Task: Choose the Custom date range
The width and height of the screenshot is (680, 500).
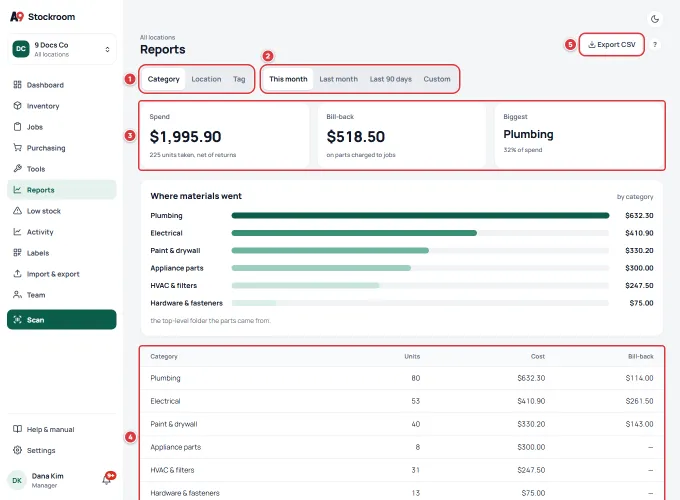Action: [x=437, y=79]
